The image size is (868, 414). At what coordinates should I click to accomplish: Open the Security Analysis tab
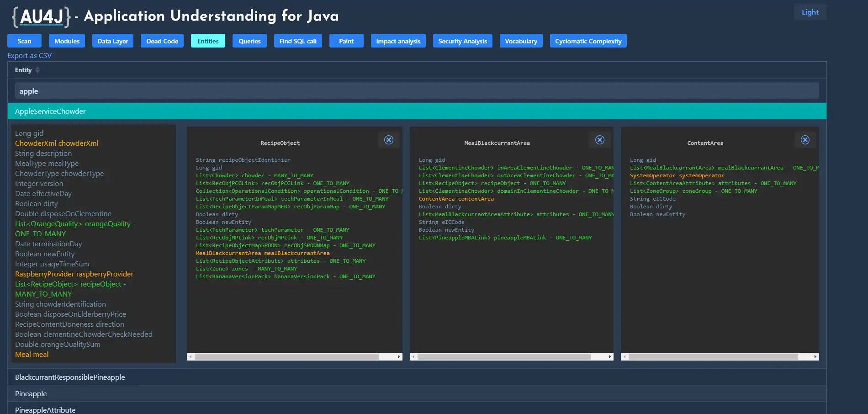462,41
